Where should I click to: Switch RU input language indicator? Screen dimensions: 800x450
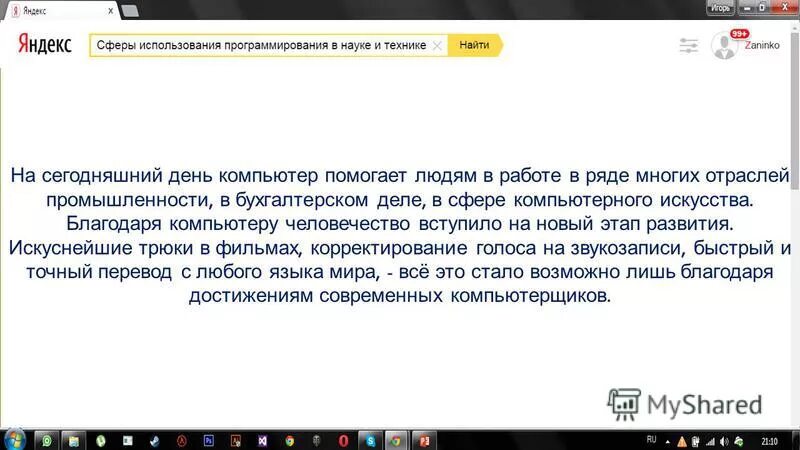[x=652, y=440]
